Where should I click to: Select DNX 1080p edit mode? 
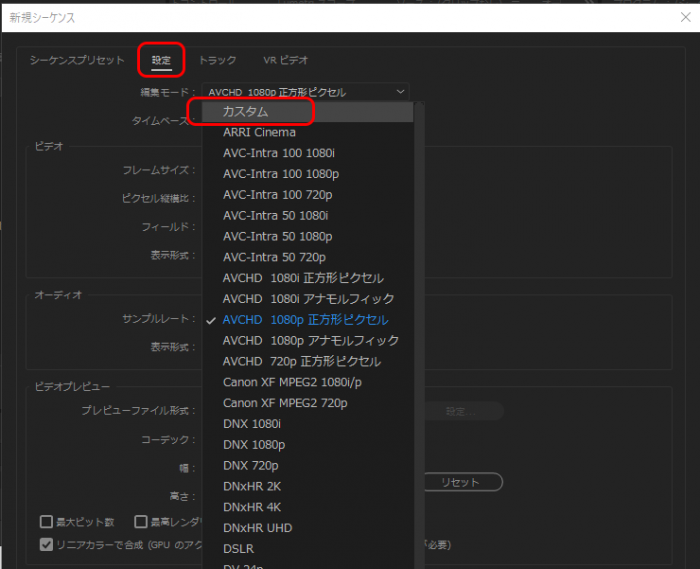pyautogui.click(x=307, y=445)
